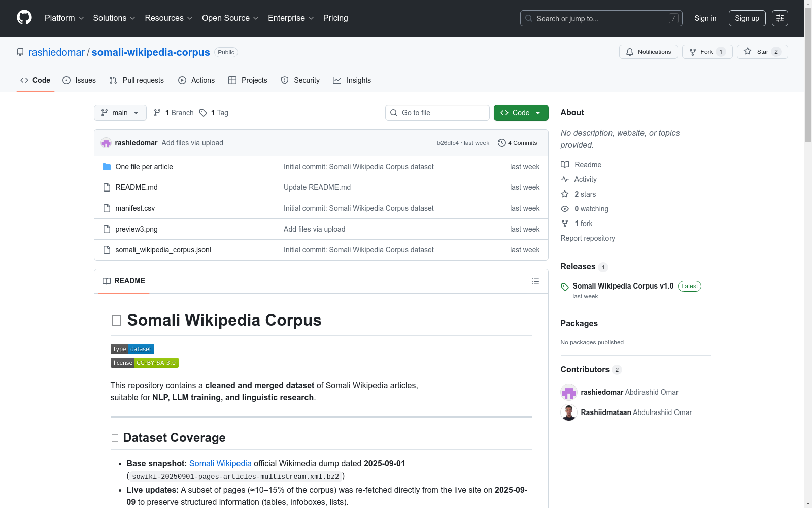812x508 pixels.
Task: Click Report repository link
Action: tap(588, 238)
